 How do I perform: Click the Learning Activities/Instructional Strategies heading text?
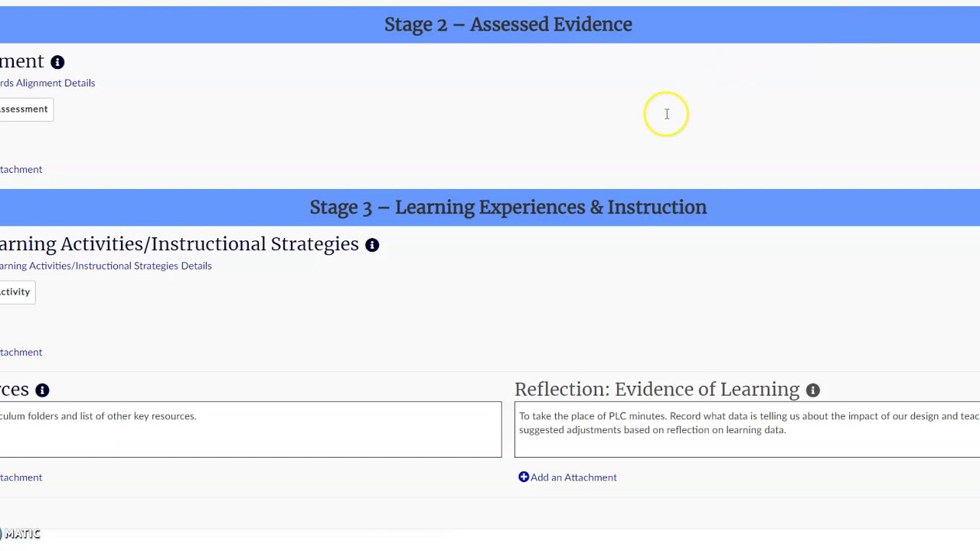coord(179,244)
